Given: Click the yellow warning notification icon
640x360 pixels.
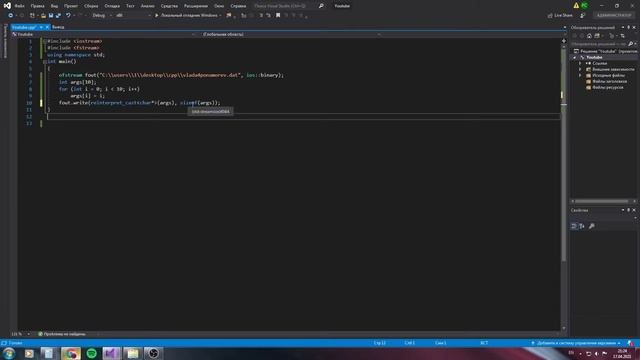Looking at the screenshot, I should 576,6.
